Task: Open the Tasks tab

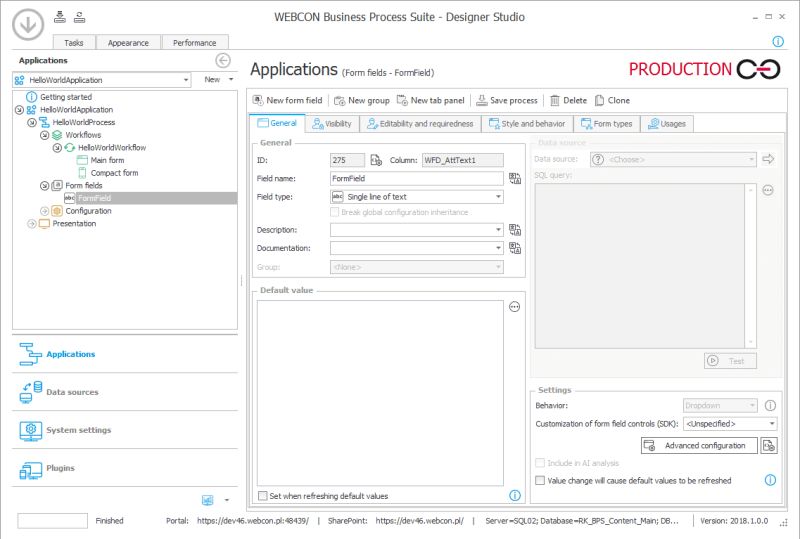Action: 74,42
